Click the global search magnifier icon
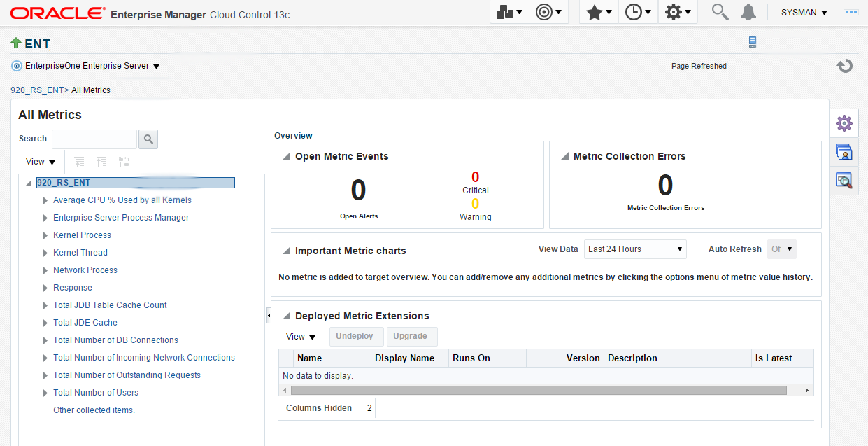Viewport: 868px width, 446px height. (x=720, y=12)
